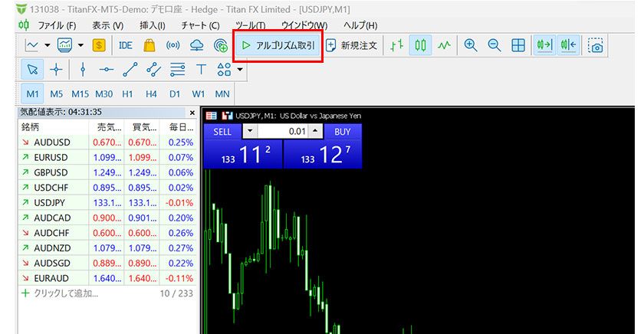Click the zoom in magnifier icon
The image size is (644, 334).
point(471,45)
